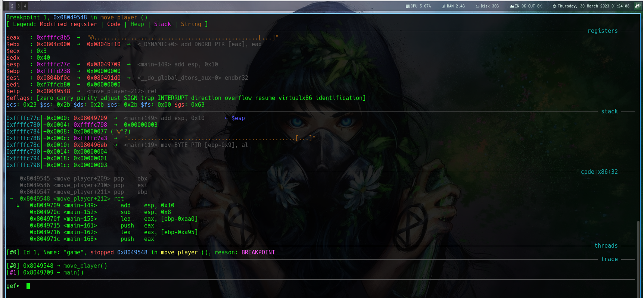Click the $esi value 0x0804bf0c
This screenshot has height=298, width=644.
click(53, 78)
